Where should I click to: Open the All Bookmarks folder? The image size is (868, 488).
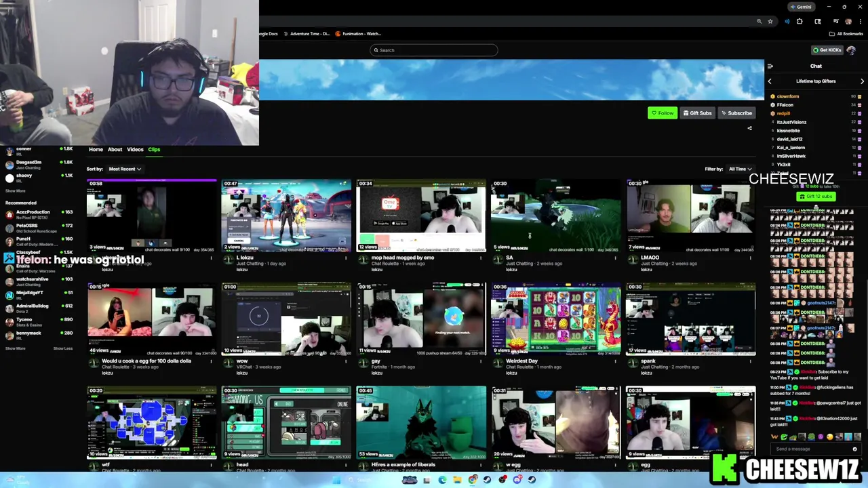click(x=846, y=34)
